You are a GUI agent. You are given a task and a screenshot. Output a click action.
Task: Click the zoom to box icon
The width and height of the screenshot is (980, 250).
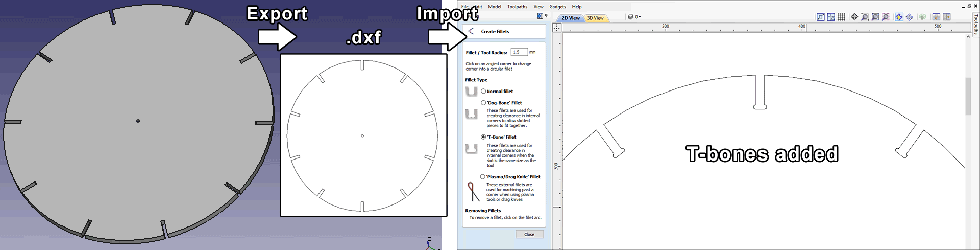[865, 17]
